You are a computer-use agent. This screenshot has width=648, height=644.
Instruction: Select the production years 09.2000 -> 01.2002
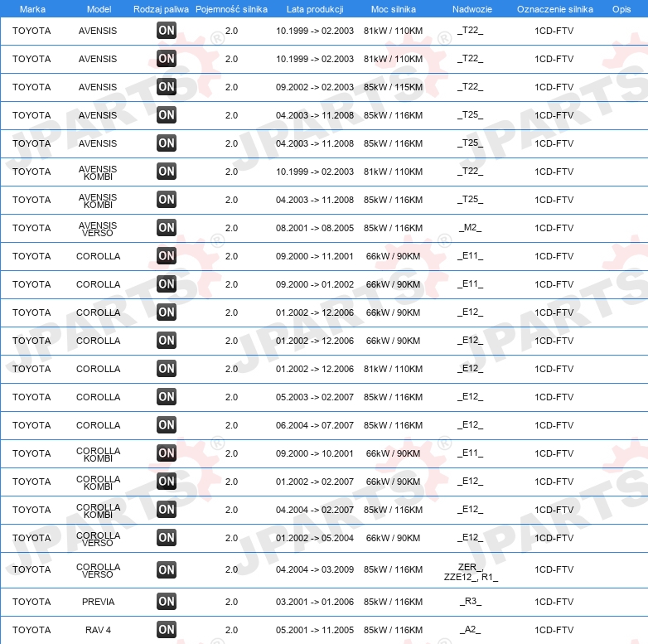315,284
